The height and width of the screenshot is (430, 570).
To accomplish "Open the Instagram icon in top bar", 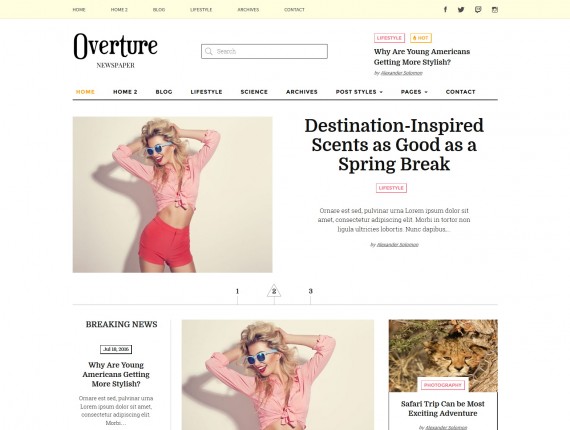I will 495,10.
